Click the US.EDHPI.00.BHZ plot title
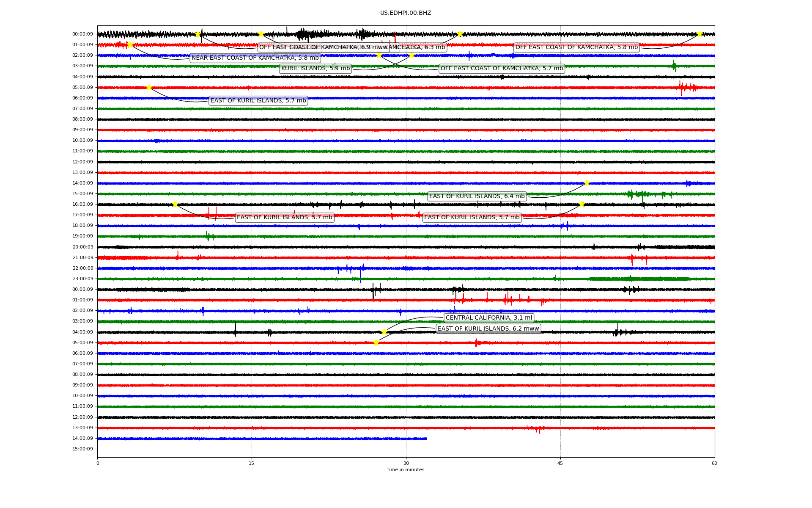 tap(406, 13)
